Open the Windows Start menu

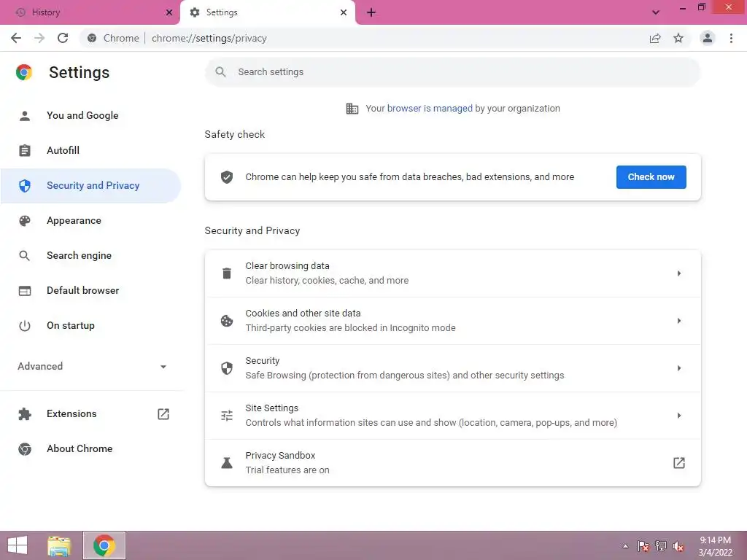18,545
